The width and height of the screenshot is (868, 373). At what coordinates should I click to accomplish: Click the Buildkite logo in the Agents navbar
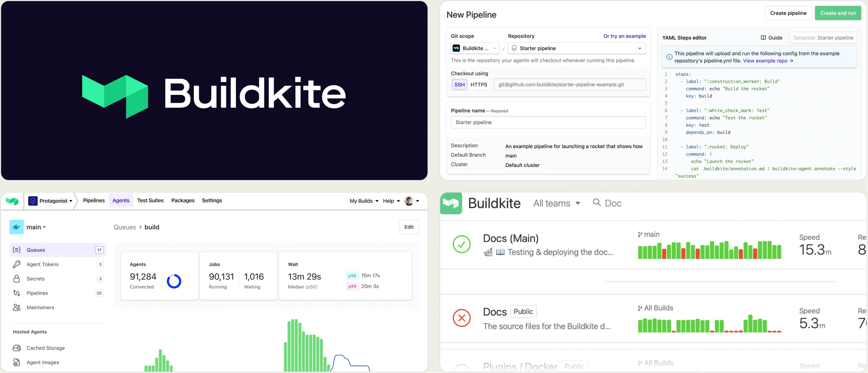tap(12, 201)
